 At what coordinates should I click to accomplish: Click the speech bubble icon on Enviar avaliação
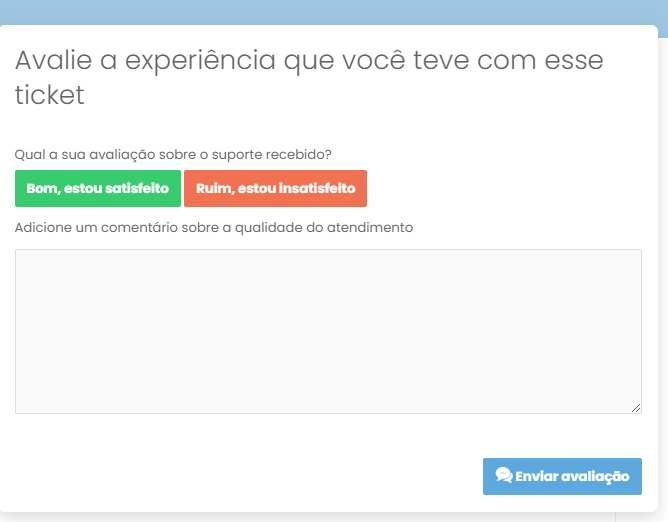click(x=504, y=475)
